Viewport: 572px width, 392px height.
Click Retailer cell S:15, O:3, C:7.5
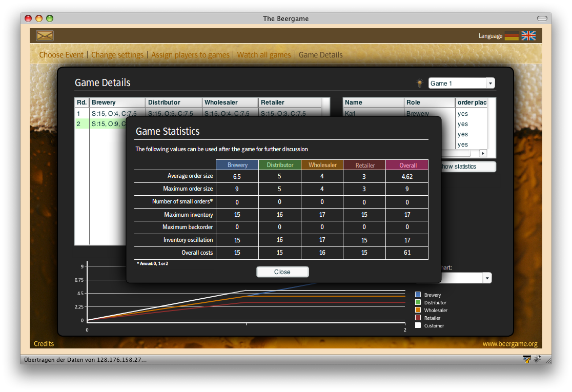283,113
